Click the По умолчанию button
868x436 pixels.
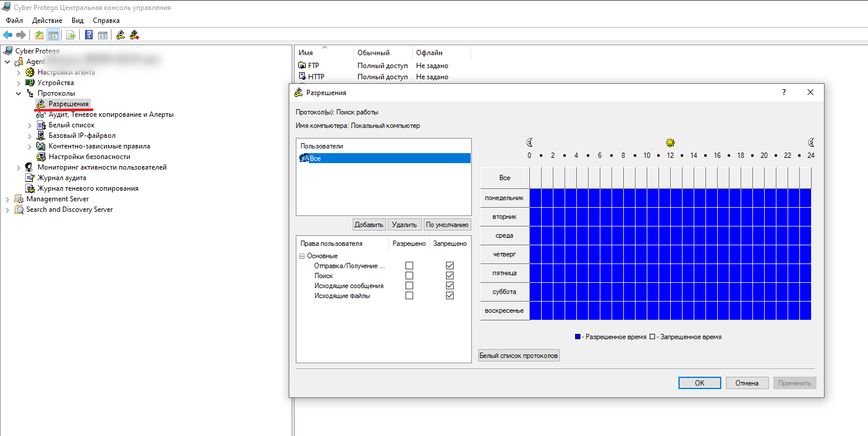click(x=447, y=225)
